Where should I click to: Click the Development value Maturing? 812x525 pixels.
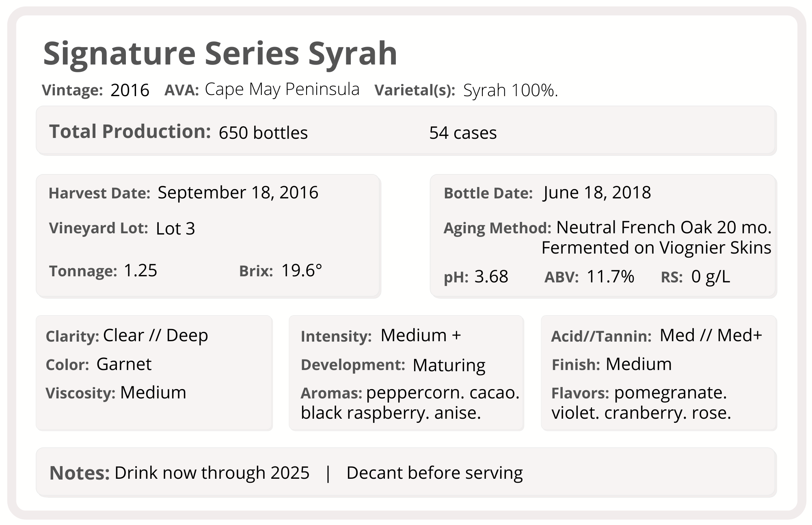pos(449,365)
